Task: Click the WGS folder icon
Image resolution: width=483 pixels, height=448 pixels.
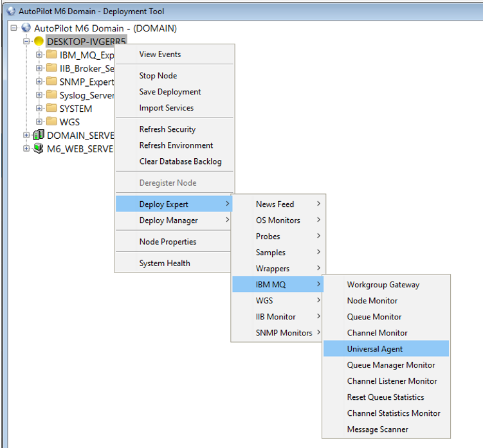Action: (x=51, y=121)
